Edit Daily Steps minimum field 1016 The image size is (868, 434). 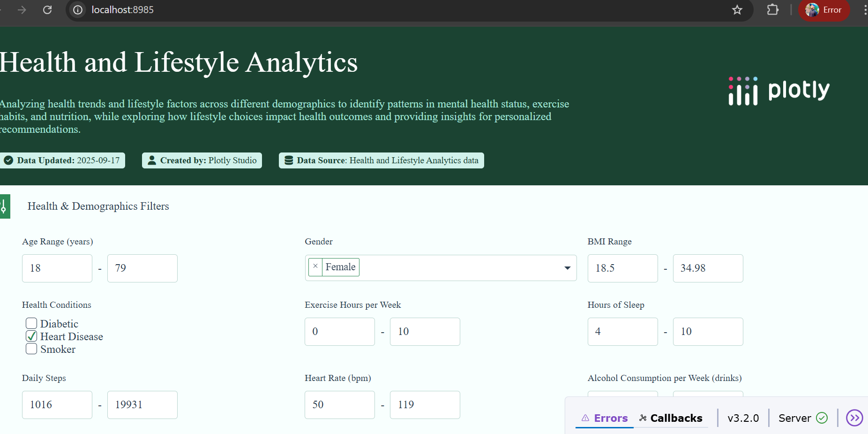tap(57, 405)
